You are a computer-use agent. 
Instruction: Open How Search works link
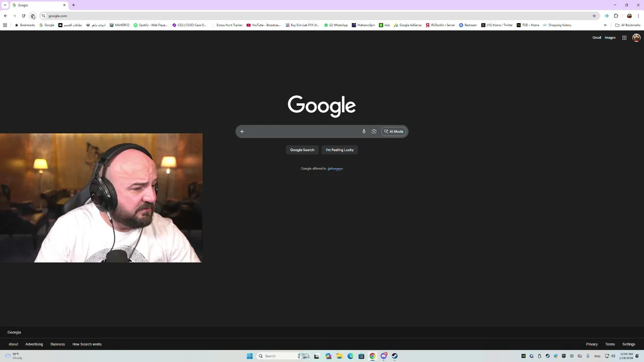[87, 344]
